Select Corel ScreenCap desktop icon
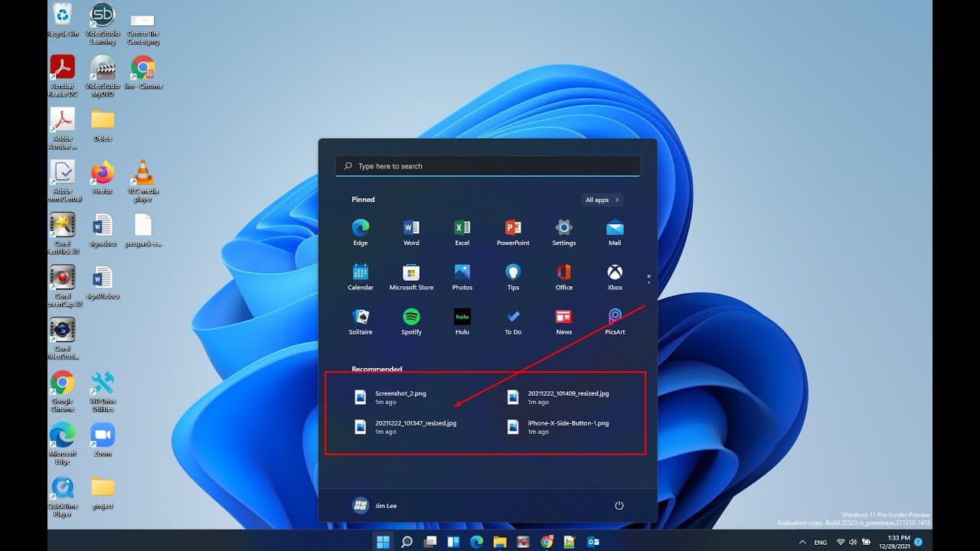The width and height of the screenshot is (980, 551). coord(62,286)
